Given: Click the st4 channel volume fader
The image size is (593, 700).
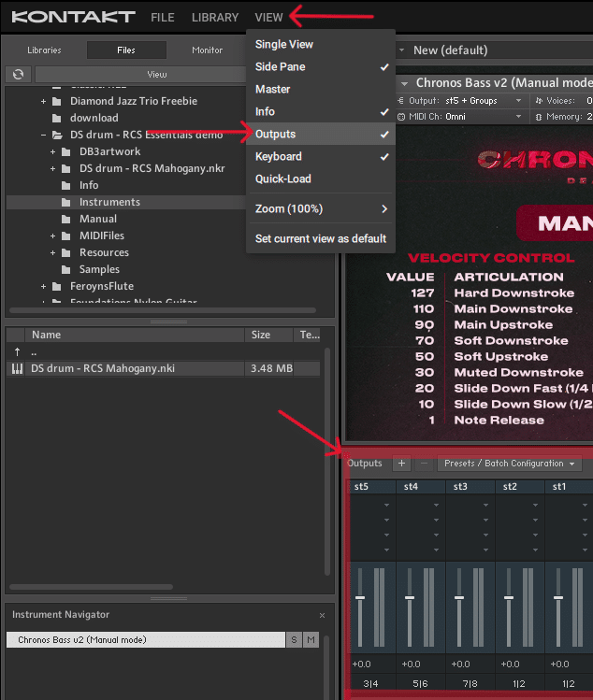Looking at the screenshot, I should (410, 598).
